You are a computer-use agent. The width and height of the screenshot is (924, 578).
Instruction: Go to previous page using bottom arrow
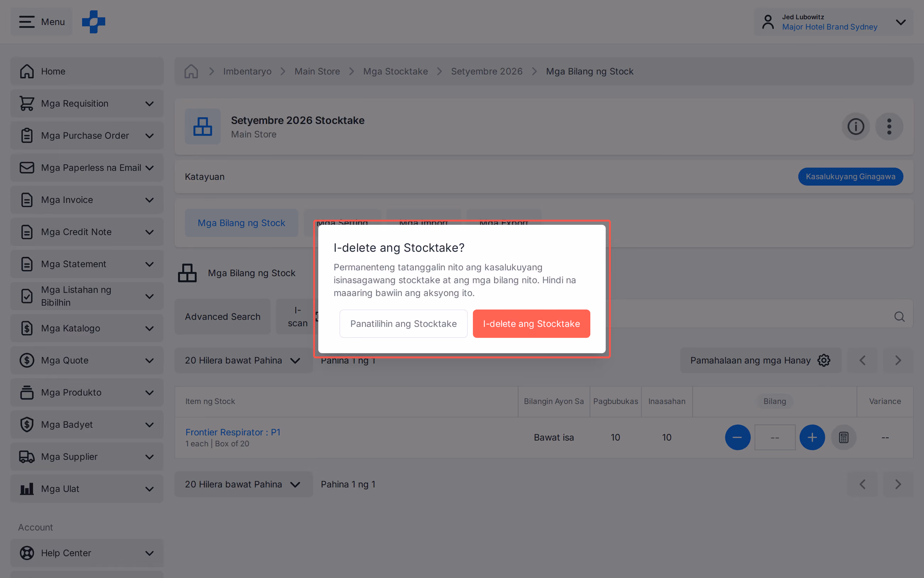(863, 484)
